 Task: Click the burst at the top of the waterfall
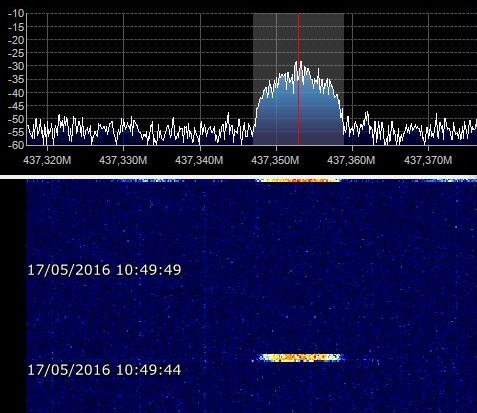point(299,180)
